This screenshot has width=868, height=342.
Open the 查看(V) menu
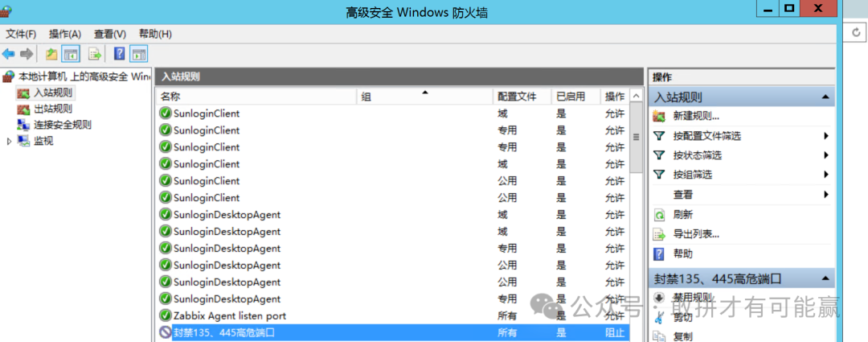coord(109,34)
